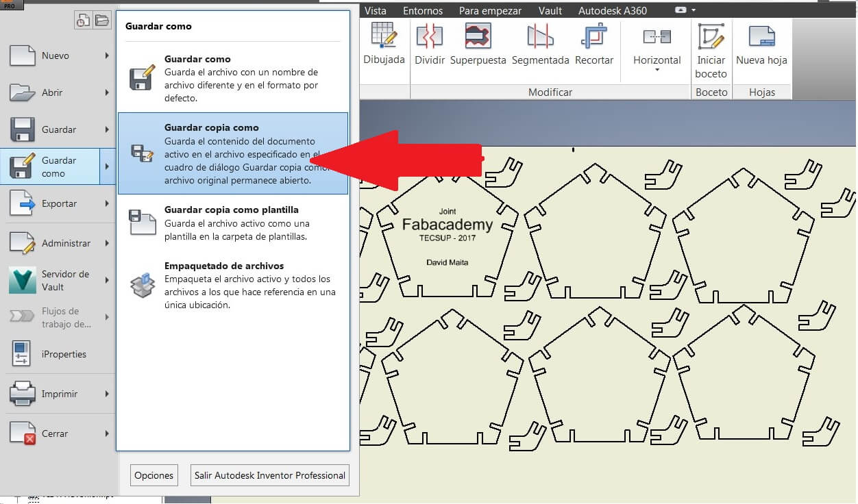
Task: Select Guardar como with default format
Action: pyautogui.click(x=233, y=78)
